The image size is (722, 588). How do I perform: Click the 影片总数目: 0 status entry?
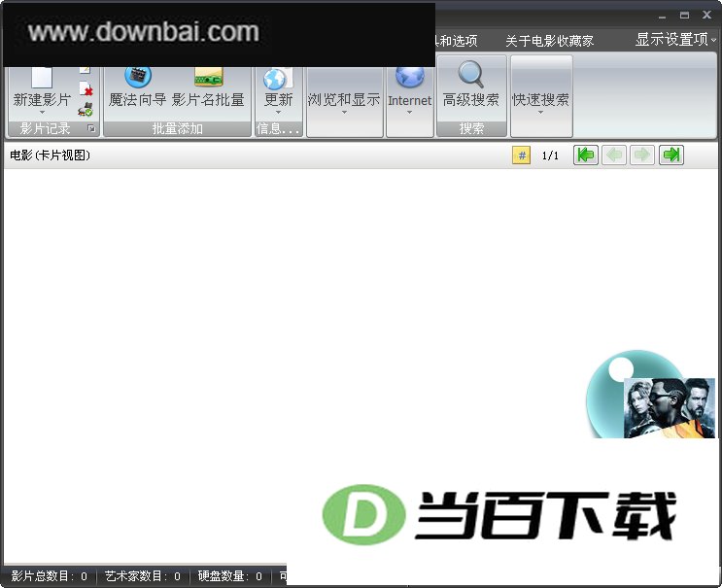point(49,576)
